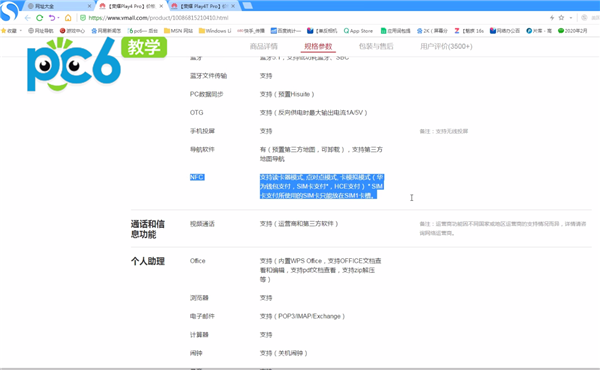The height and width of the screenshot is (370, 600).
Task: Open the 网络办公 bookmark
Action: click(505, 31)
